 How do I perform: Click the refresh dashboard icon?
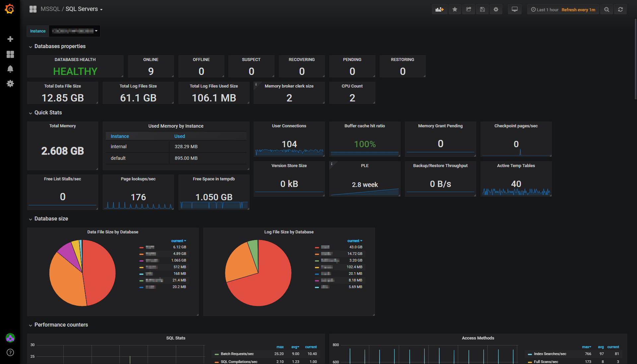(x=620, y=10)
